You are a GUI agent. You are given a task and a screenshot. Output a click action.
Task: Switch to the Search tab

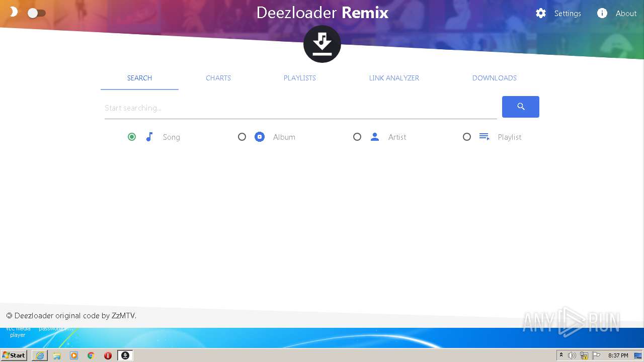[x=139, y=78]
